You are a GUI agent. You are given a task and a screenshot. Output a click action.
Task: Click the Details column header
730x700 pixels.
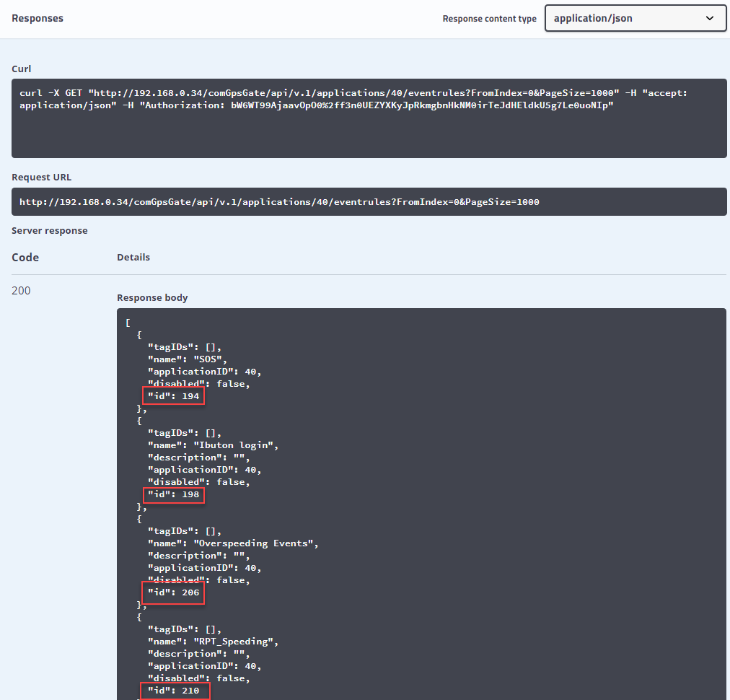(133, 258)
